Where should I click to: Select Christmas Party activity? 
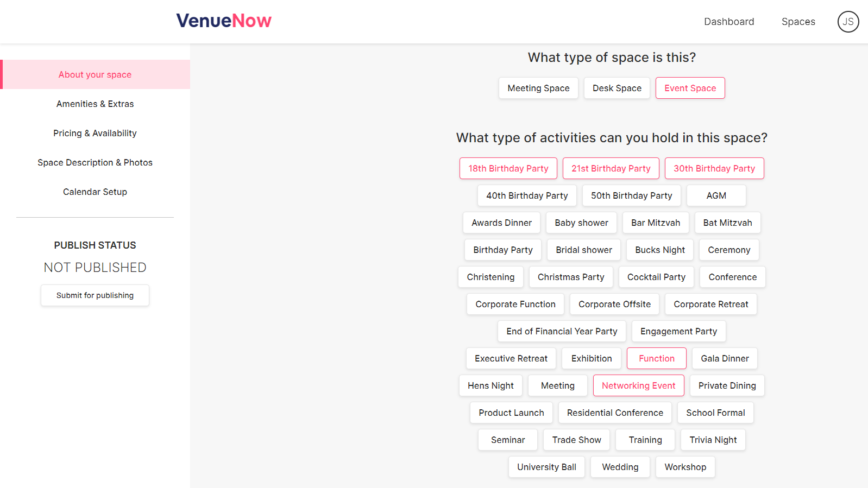pos(571,277)
